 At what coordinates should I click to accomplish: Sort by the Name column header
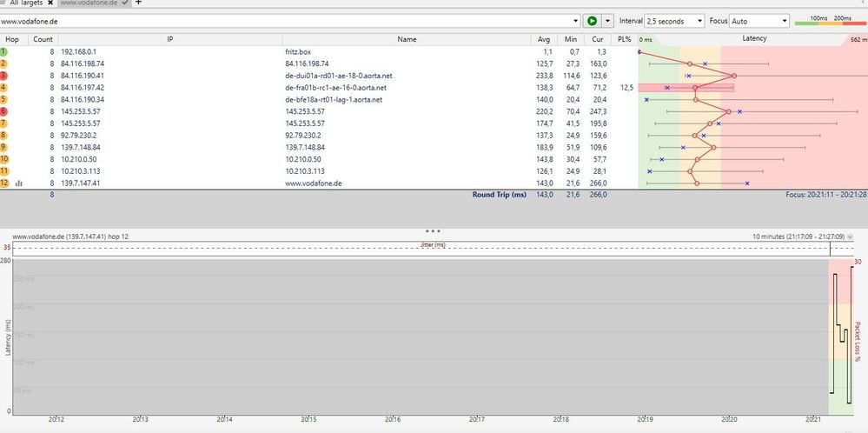(407, 39)
